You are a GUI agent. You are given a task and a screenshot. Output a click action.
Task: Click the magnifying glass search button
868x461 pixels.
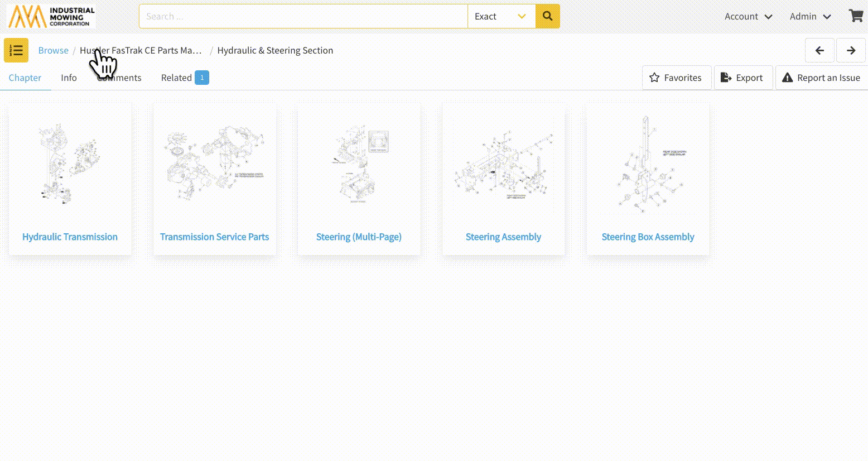click(x=547, y=16)
